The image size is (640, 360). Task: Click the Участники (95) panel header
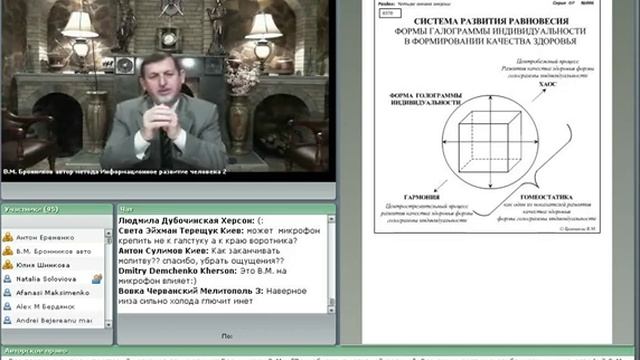point(57,209)
